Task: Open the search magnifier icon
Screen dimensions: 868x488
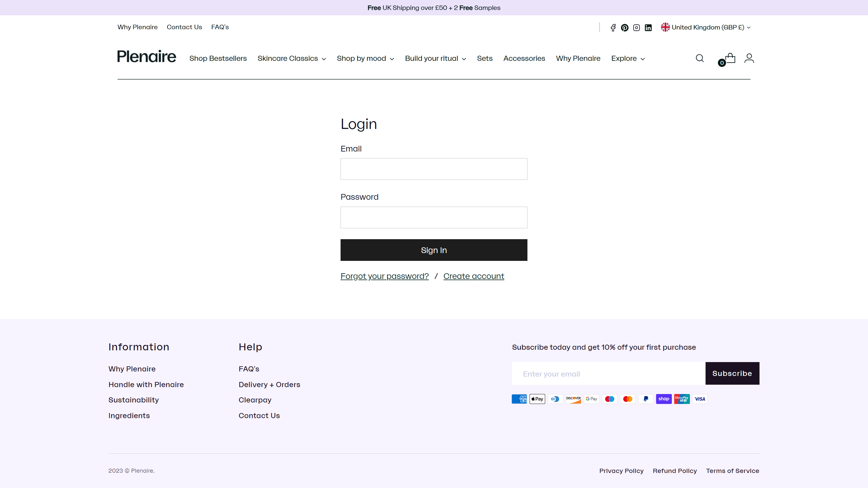Action: point(700,58)
